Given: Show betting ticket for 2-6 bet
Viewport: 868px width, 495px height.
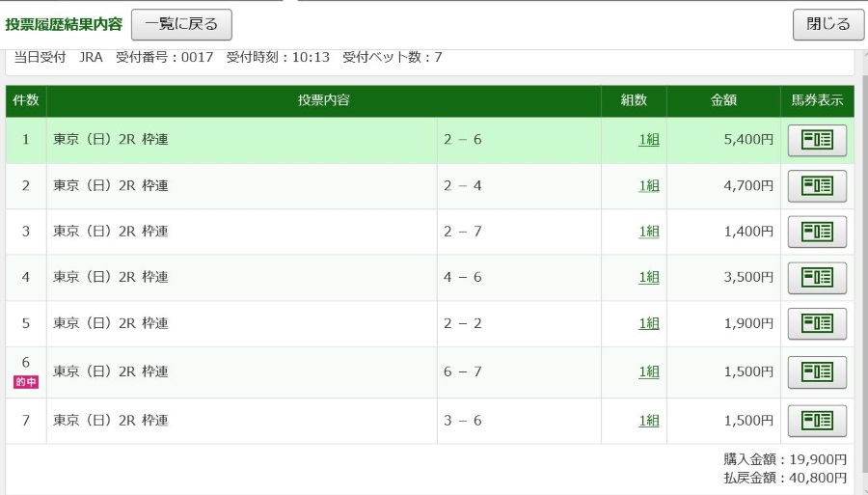Looking at the screenshot, I should 817,140.
